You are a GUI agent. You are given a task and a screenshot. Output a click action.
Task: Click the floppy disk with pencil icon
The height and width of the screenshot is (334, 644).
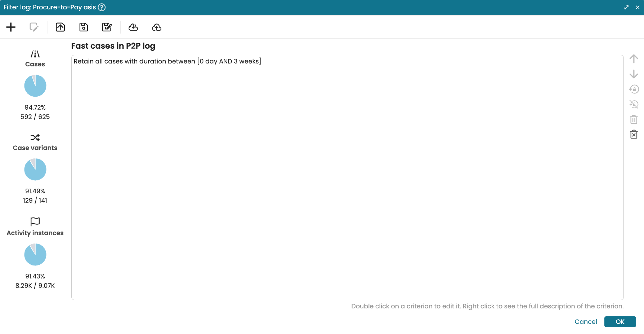pos(107,27)
